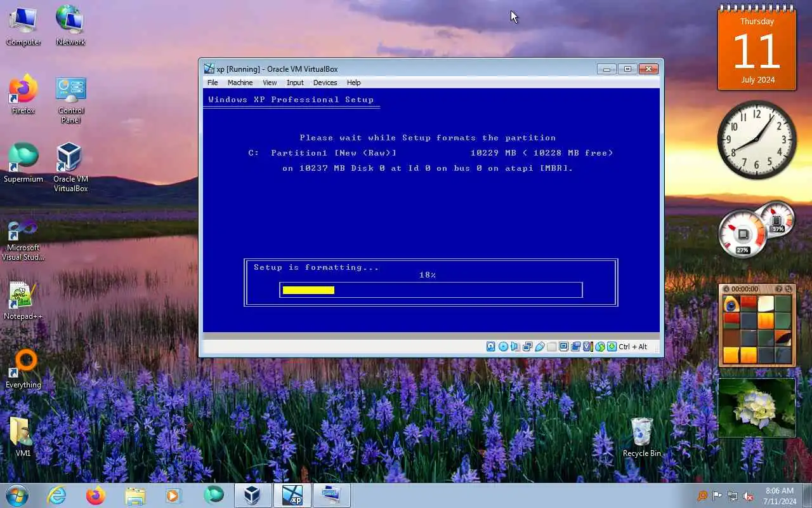Click the eye tile in picture puzzle
Image resolution: width=812 pixels, height=508 pixels.
[x=731, y=303]
